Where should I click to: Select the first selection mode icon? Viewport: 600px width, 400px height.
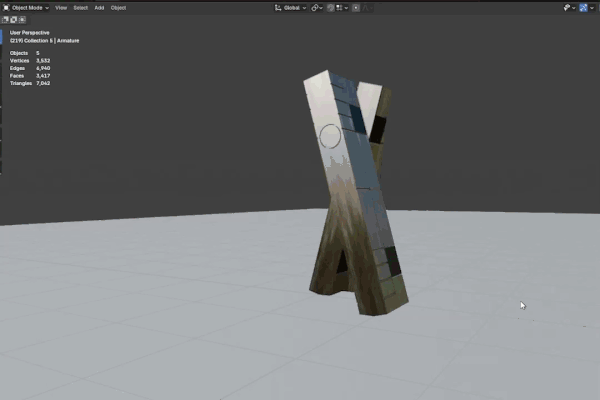(x=6, y=19)
